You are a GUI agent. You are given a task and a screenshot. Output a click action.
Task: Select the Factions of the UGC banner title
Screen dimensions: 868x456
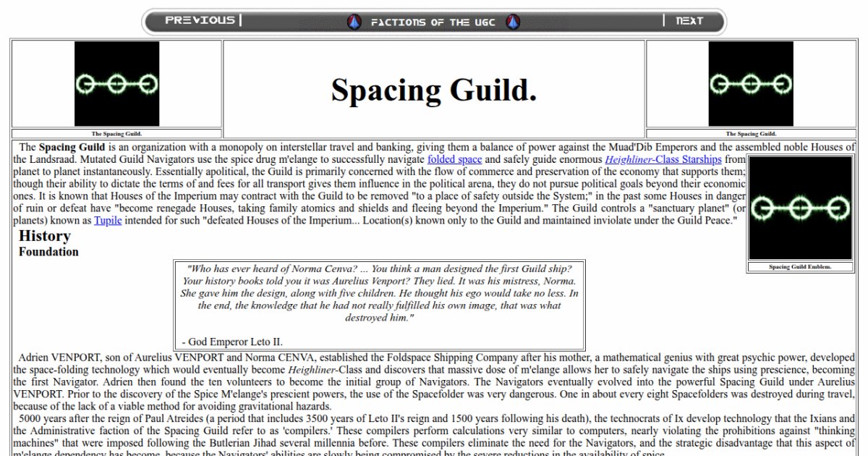point(433,22)
